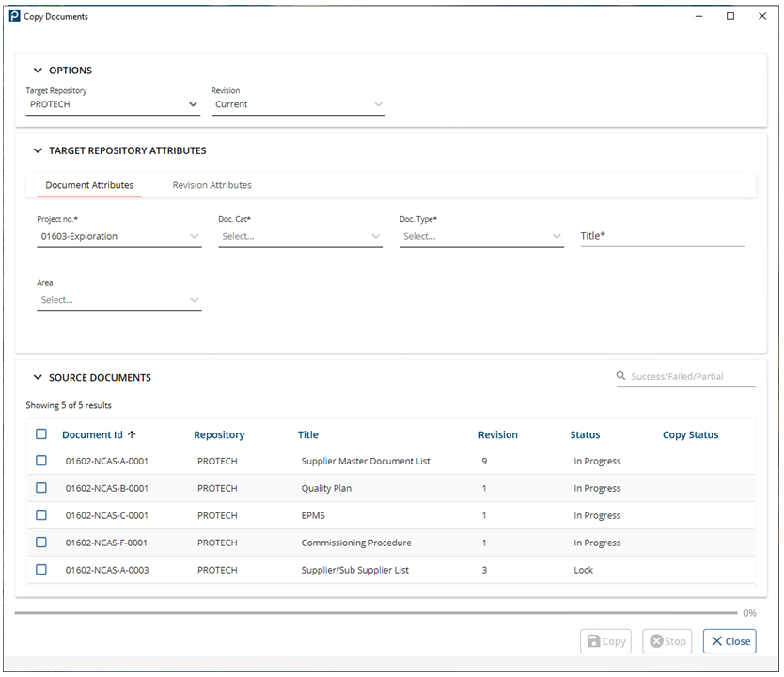Toggle the select-all checkbox in the table header

(40, 433)
